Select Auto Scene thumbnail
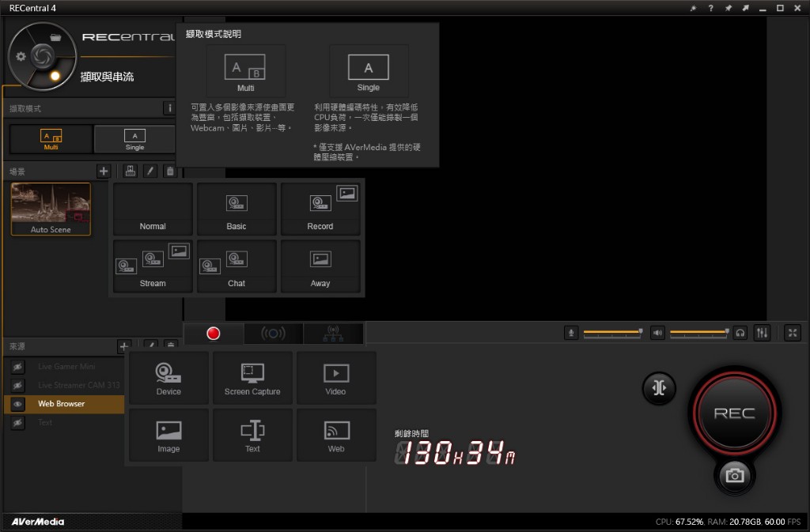This screenshot has height=532, width=810. click(51, 209)
